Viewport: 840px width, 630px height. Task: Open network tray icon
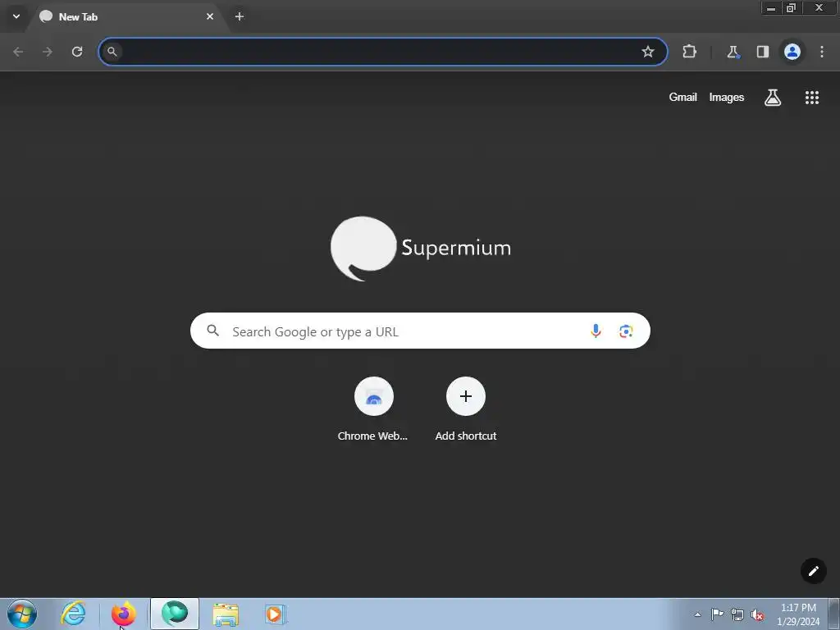(x=737, y=614)
